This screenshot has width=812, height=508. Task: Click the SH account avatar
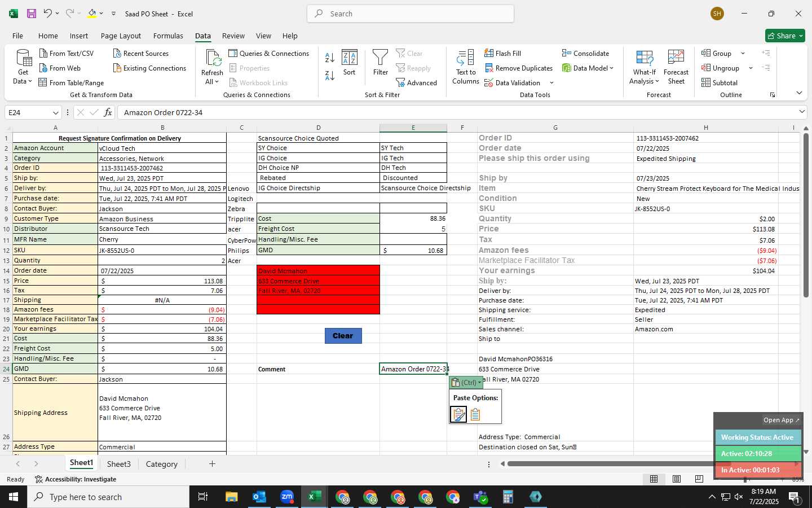717,14
